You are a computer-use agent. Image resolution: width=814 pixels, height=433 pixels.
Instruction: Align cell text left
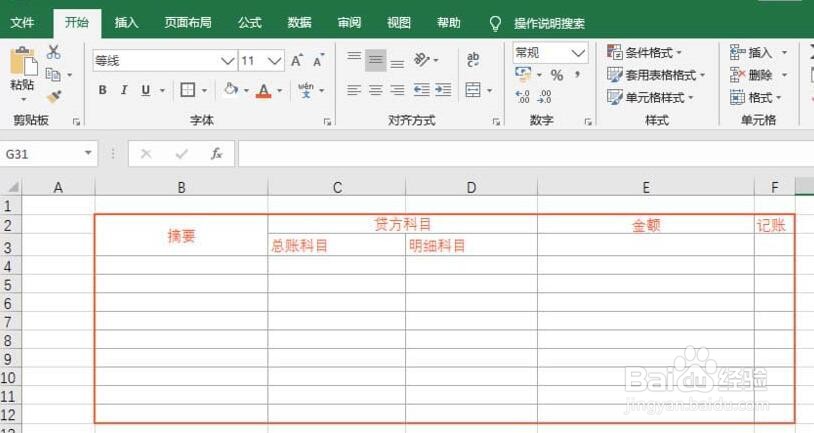pyautogui.click(x=354, y=90)
